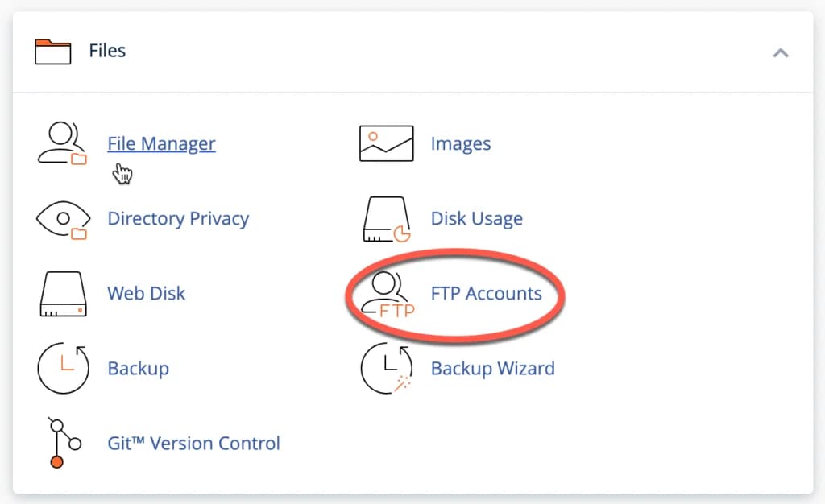Image resolution: width=825 pixels, height=504 pixels.
Task: View Disk Usage details
Action: 477,218
